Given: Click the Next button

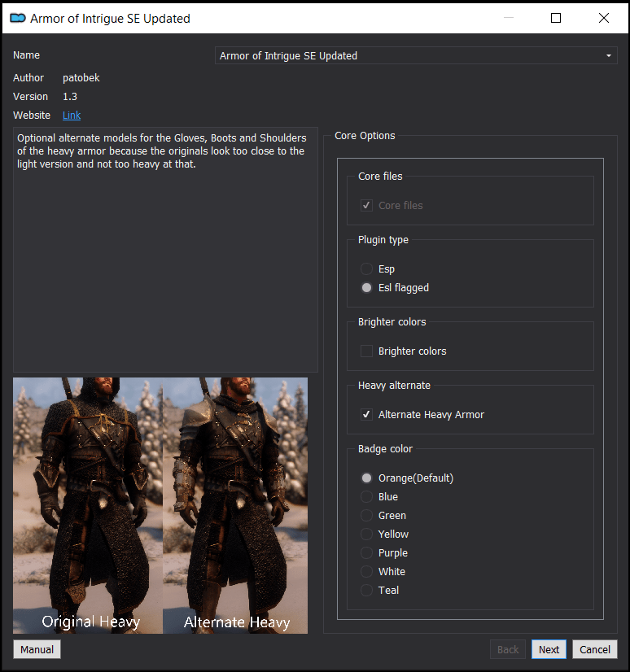Looking at the screenshot, I should [x=549, y=649].
